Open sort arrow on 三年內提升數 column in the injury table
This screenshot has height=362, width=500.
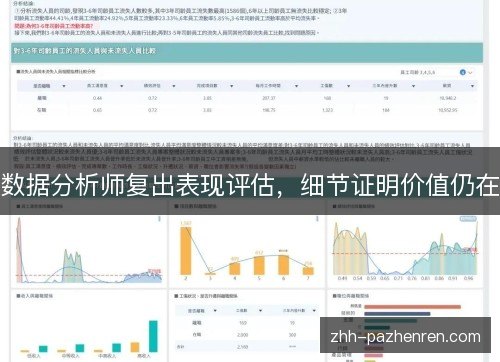click(x=314, y=311)
